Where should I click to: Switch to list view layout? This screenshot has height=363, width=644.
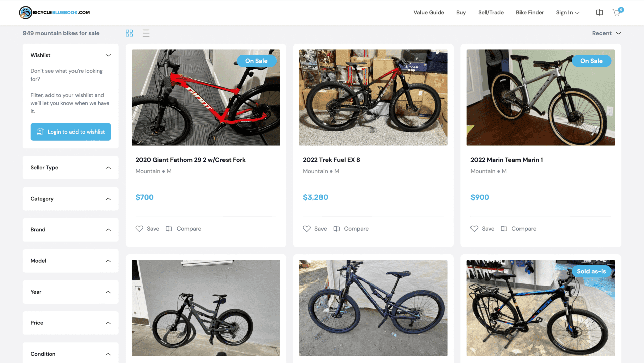(x=146, y=33)
